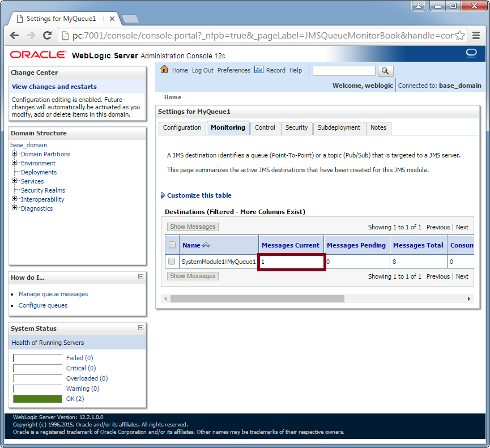Click the green OK health bar

37,399
